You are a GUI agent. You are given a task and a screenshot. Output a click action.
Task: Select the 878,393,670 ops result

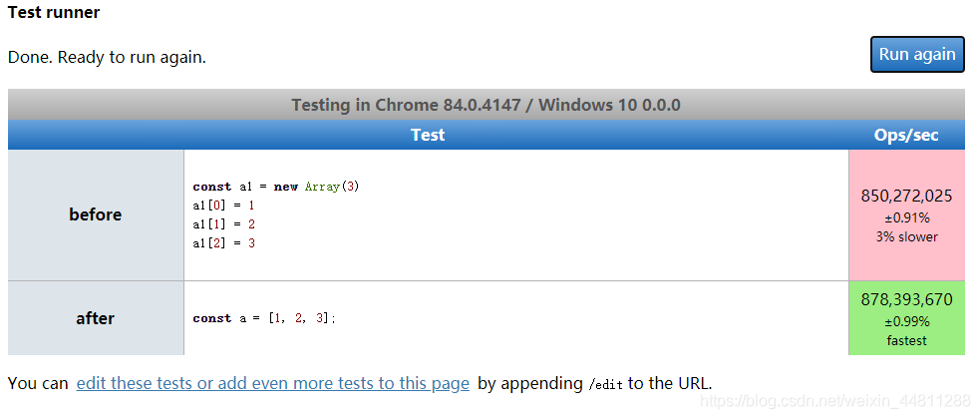[906, 299]
